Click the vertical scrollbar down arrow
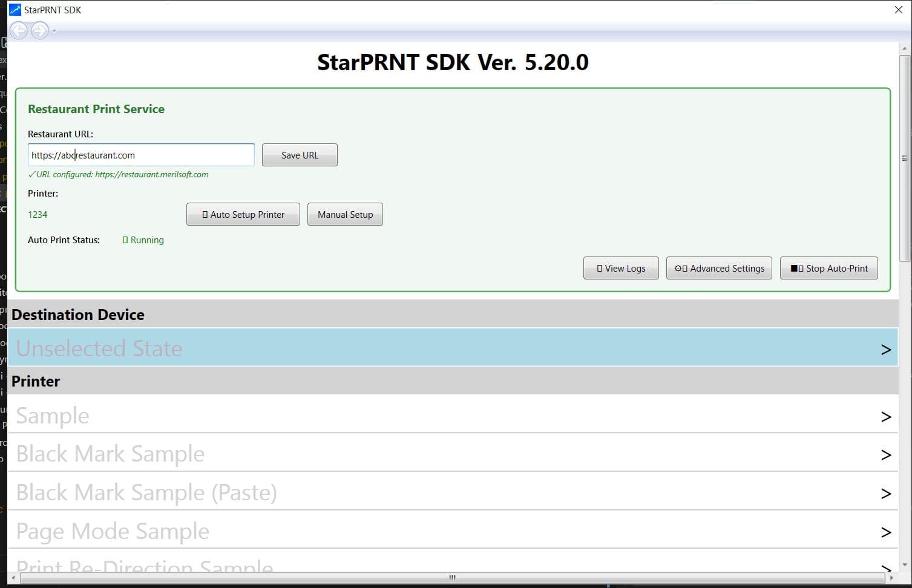The height and width of the screenshot is (588, 912). [905, 565]
